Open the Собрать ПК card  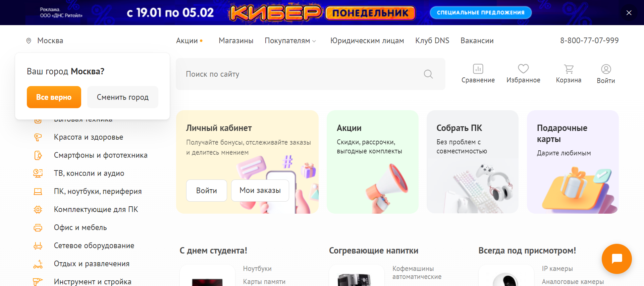tap(473, 162)
